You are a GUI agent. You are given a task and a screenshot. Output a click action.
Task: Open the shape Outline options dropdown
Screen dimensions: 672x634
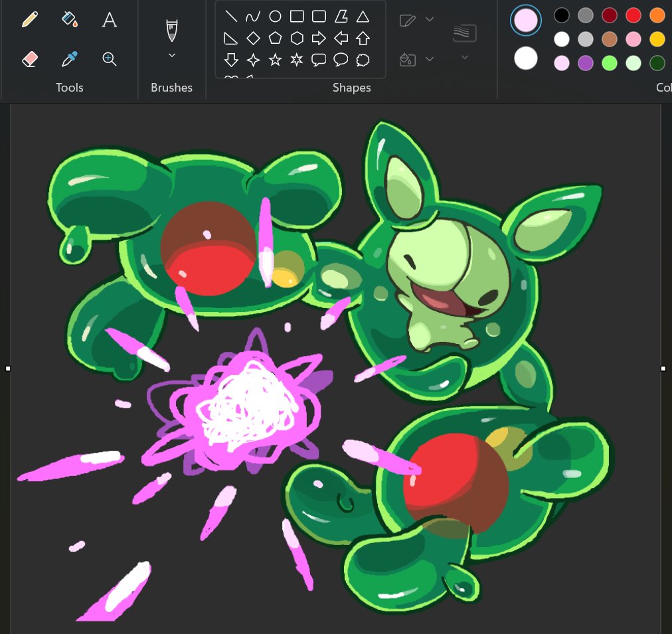click(430, 19)
